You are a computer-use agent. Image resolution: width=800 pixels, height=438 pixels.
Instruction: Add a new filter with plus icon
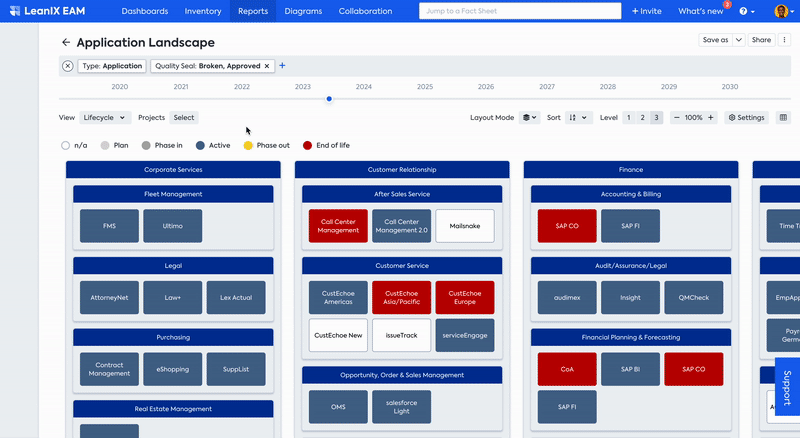[282, 65]
